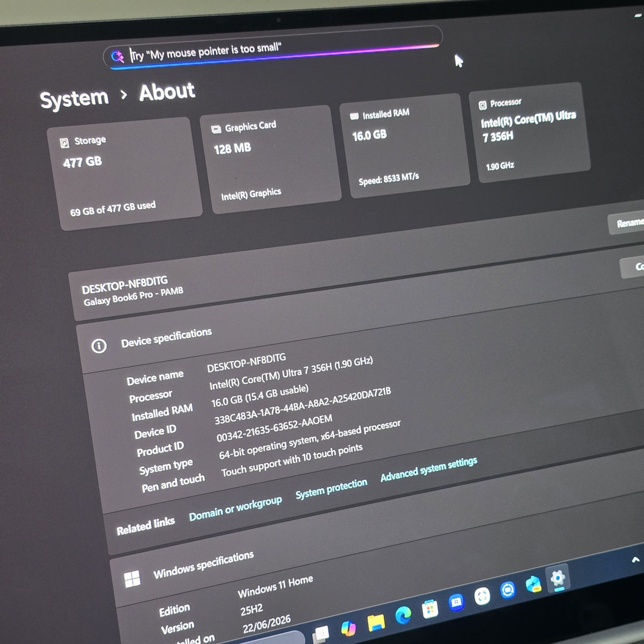Click the System type label
Viewport: 644px width, 644px height.
pos(165,466)
